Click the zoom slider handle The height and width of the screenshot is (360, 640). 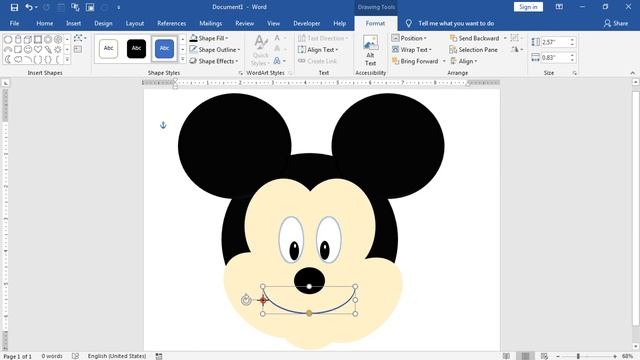point(578,356)
